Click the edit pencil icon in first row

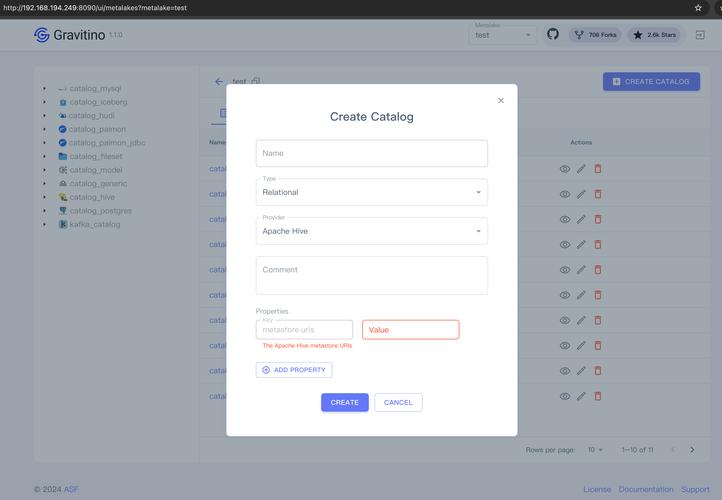[581, 169]
